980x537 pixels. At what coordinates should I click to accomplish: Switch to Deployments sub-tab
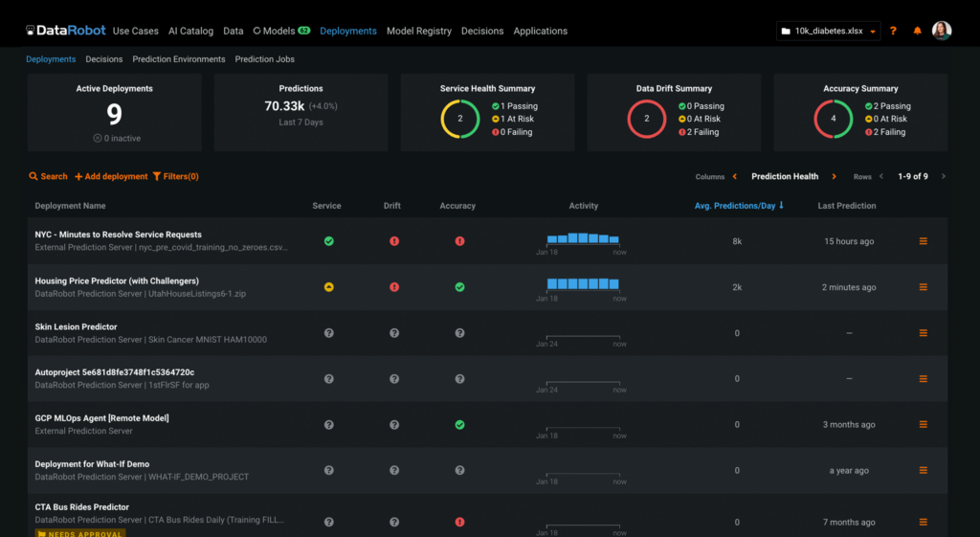[51, 59]
